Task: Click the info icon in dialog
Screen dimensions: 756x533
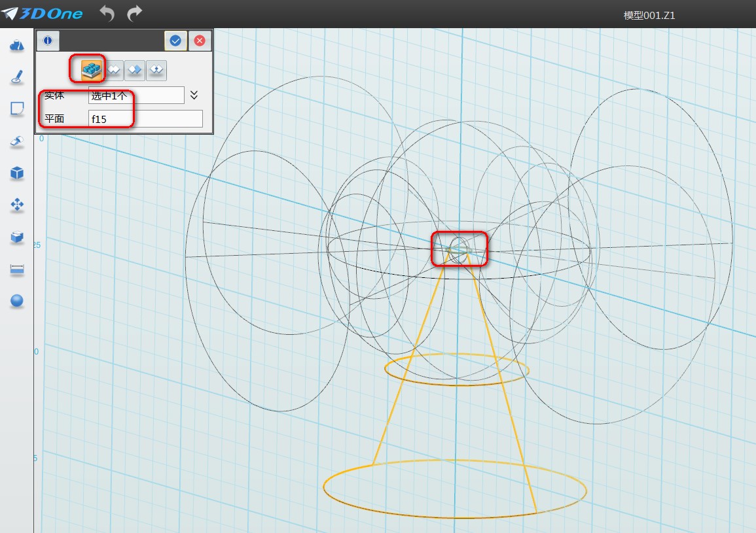Action: click(47, 41)
